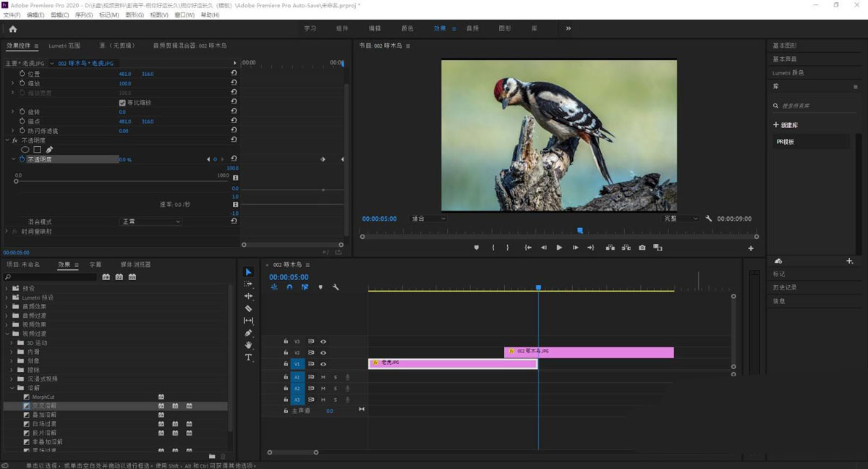Select the Razor tool in the toolbar
This screenshot has height=469, width=868.
(249, 308)
